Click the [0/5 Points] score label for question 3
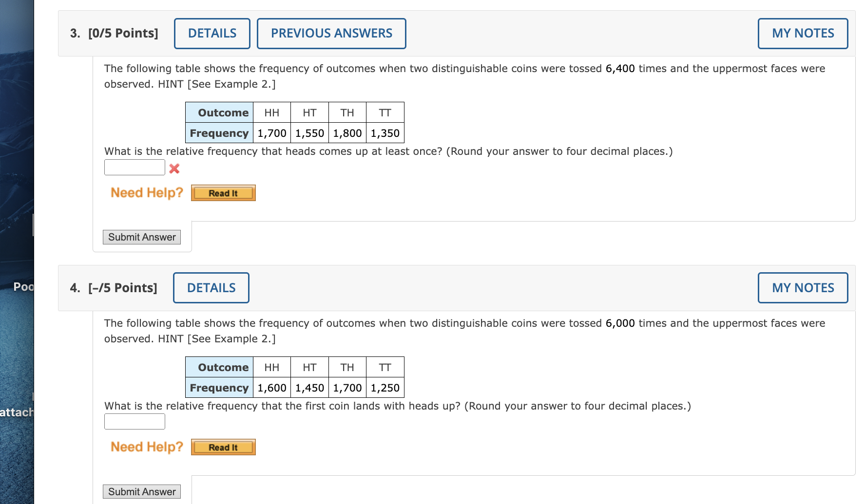Viewport: 865px width, 504px height. (x=123, y=33)
